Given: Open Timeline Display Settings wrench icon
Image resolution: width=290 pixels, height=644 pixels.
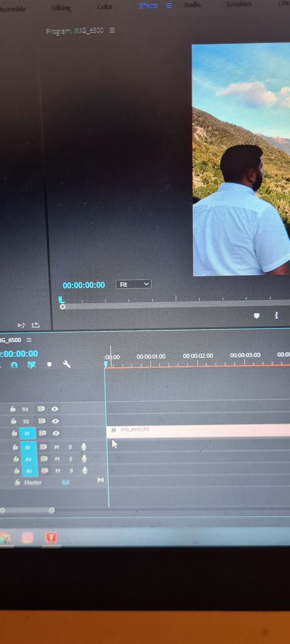Looking at the screenshot, I should pyautogui.click(x=67, y=364).
